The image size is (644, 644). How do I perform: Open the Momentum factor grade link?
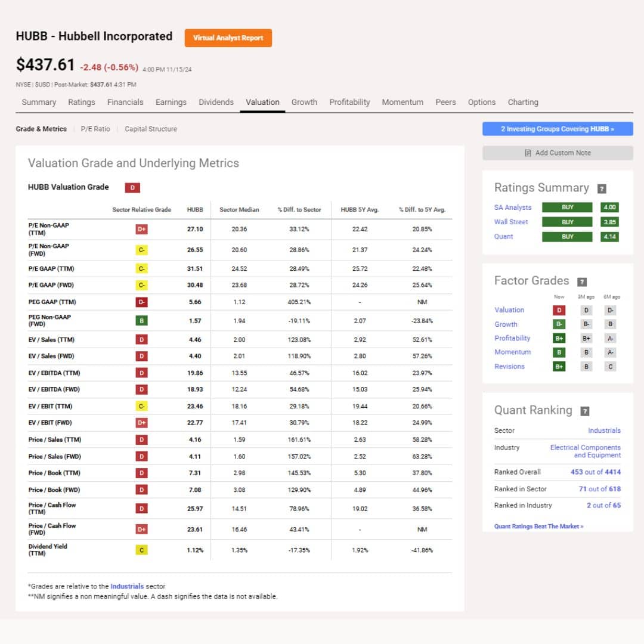513,352
